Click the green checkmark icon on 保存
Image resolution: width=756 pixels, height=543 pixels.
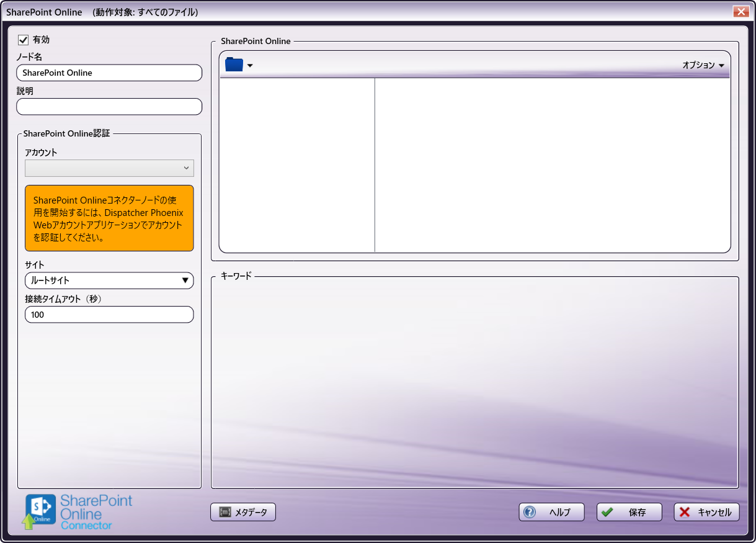[x=607, y=512]
